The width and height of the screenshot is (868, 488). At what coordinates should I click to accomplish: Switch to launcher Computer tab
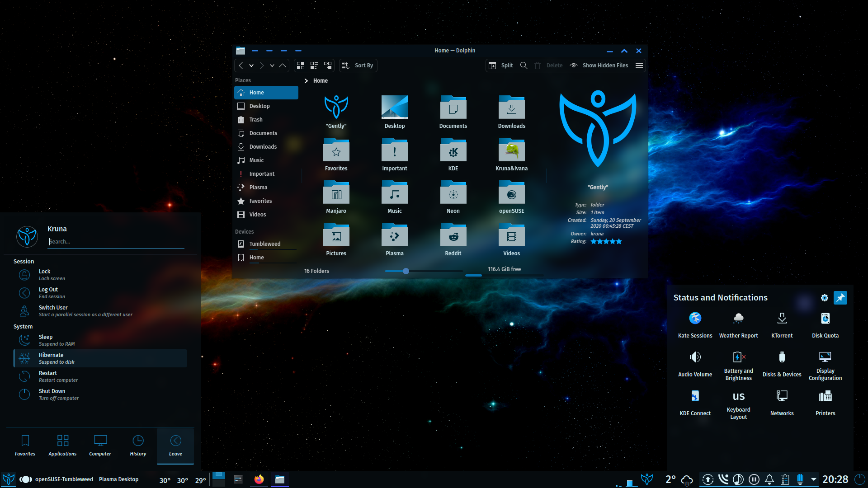pyautogui.click(x=100, y=446)
